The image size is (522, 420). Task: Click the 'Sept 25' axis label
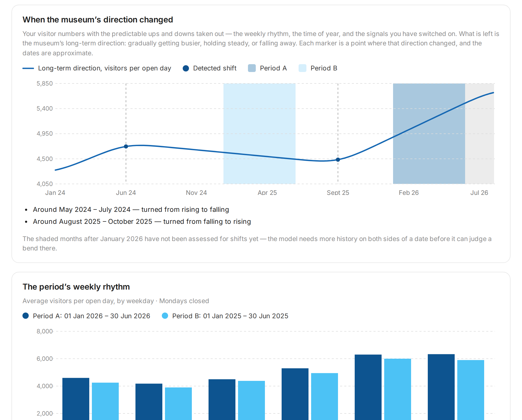(x=338, y=193)
